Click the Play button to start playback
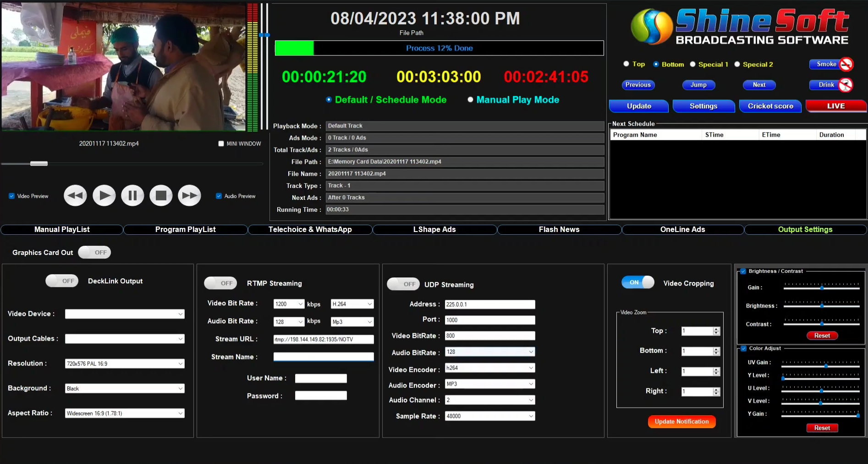868x464 pixels. pos(104,195)
